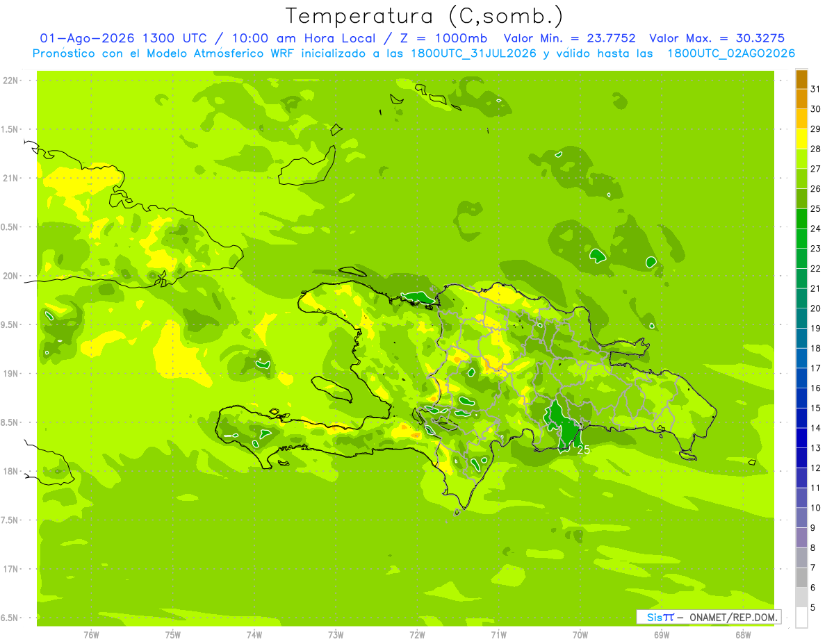This screenshot has height=644, width=834.
Task: Click the yellow swatch between 28 and 29
Action: pyautogui.click(x=801, y=139)
